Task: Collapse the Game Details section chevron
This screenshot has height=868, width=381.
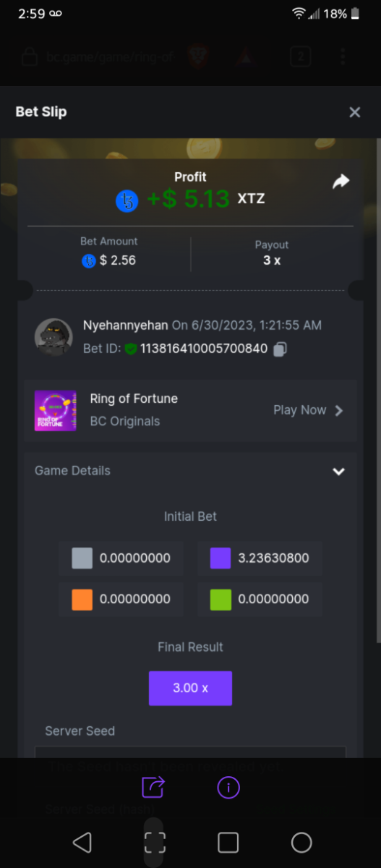Action: pyautogui.click(x=338, y=471)
